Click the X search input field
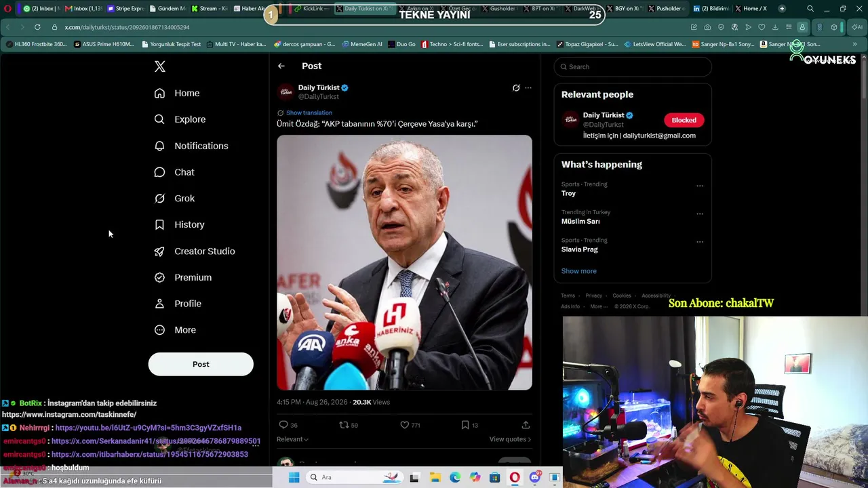 tap(633, 66)
